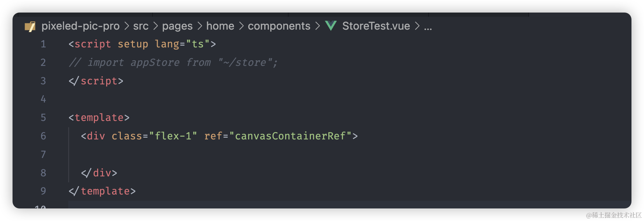Click the Vue file icon in breadcrumb
The width and height of the screenshot is (644, 221).
coord(331,26)
